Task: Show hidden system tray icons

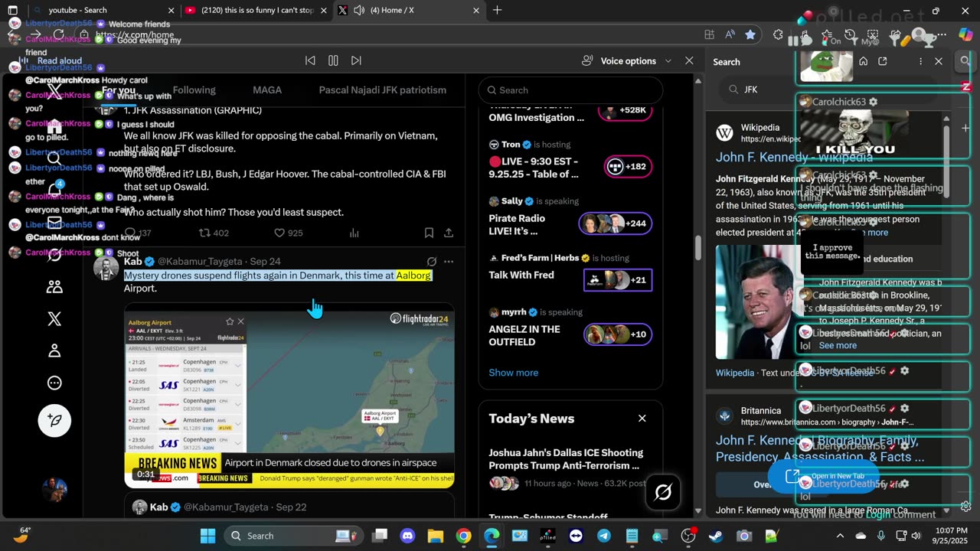Action: point(840,536)
